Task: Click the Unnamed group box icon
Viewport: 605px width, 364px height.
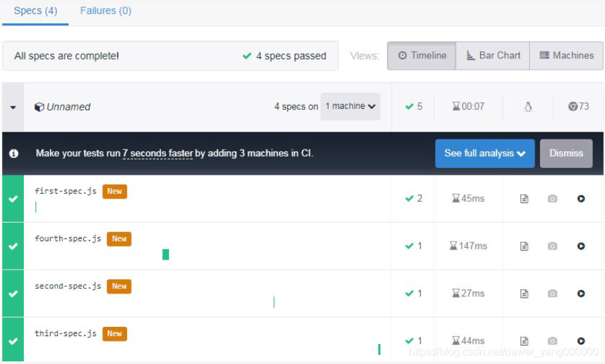Action: point(39,107)
